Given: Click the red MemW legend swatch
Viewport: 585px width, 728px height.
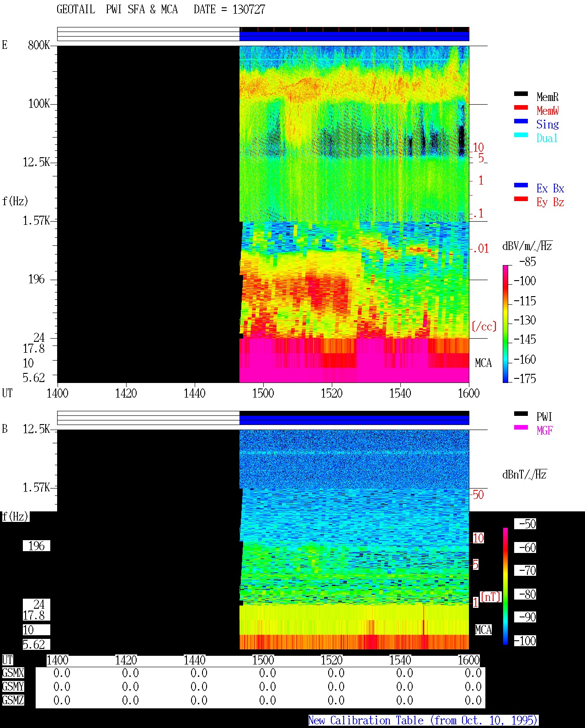Looking at the screenshot, I should tap(521, 108).
